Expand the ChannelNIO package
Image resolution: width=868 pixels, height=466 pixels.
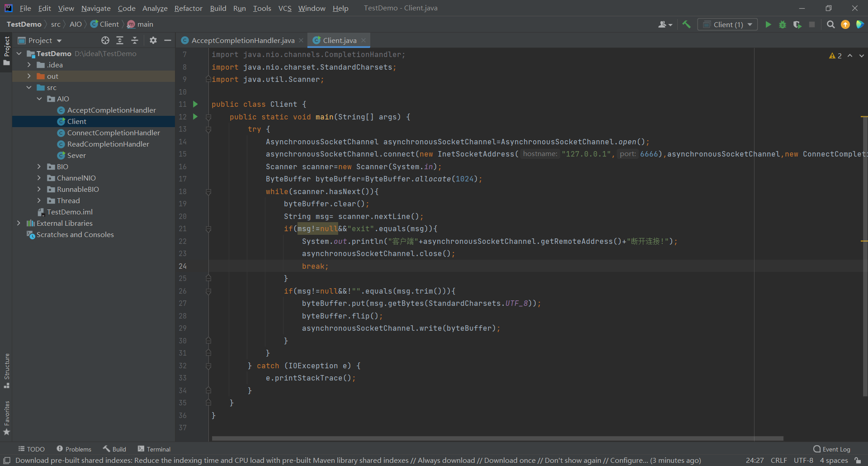(x=39, y=178)
